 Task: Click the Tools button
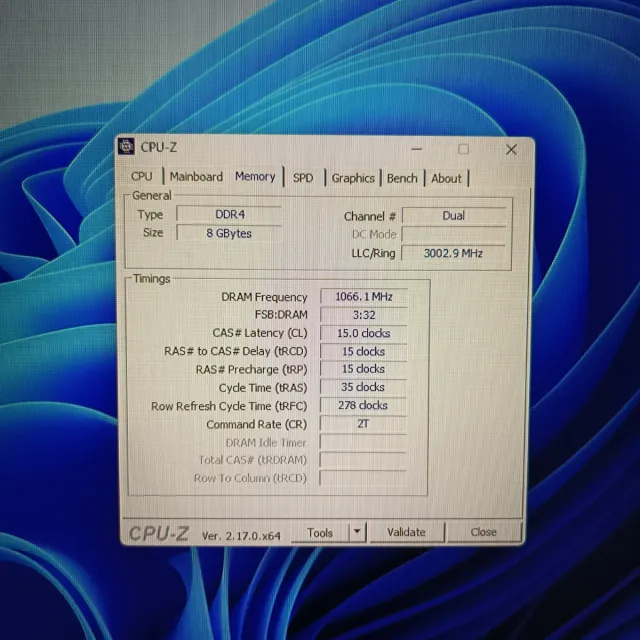click(x=320, y=532)
